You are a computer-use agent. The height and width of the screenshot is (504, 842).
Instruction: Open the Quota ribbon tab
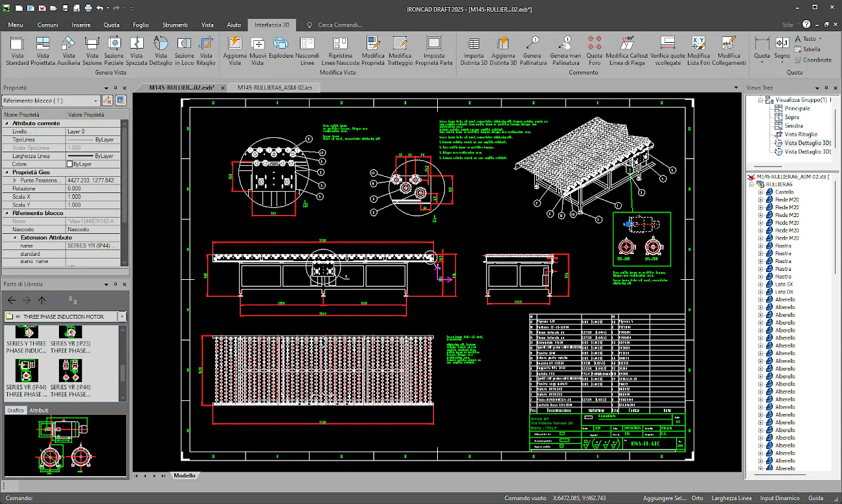111,25
